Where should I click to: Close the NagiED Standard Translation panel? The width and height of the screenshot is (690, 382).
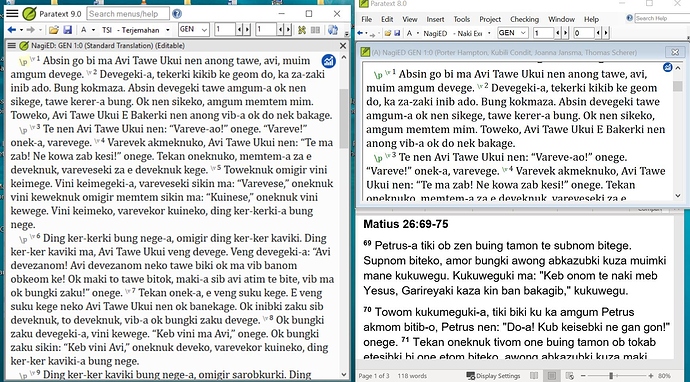click(x=343, y=45)
